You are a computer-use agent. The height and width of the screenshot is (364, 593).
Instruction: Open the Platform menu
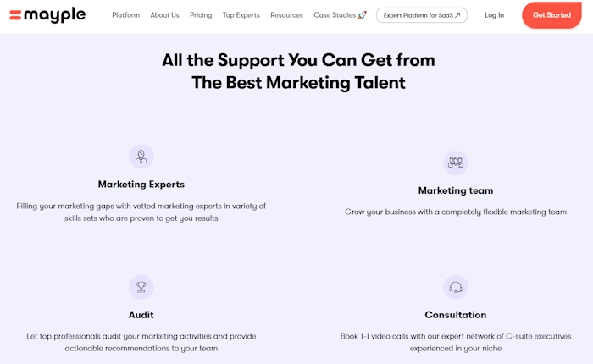[125, 15]
